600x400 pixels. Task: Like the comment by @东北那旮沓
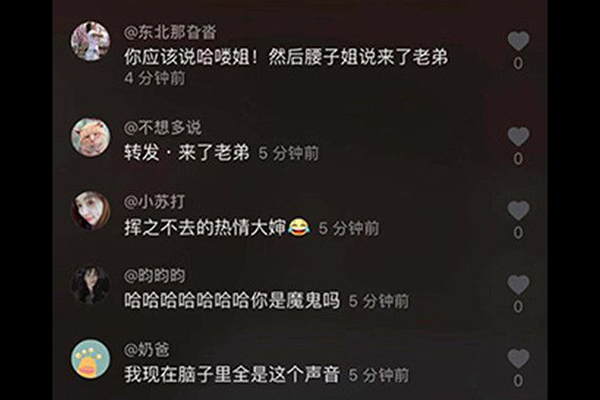pyautogui.click(x=518, y=41)
